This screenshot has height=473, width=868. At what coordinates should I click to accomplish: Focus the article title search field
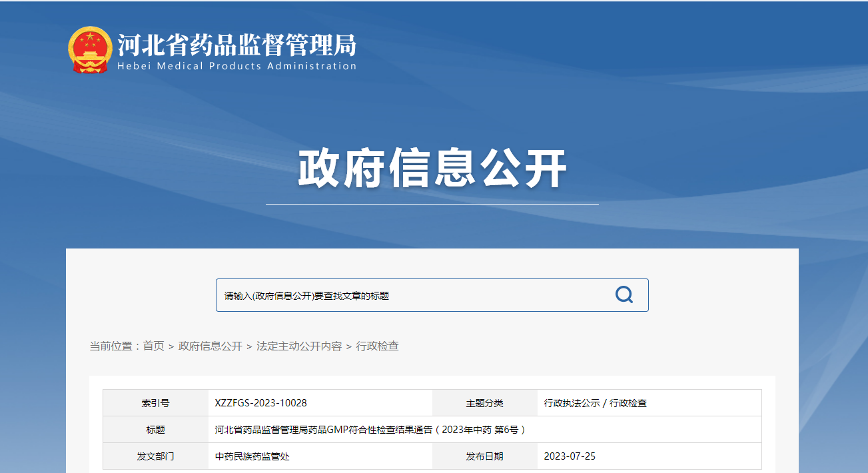[432, 295]
